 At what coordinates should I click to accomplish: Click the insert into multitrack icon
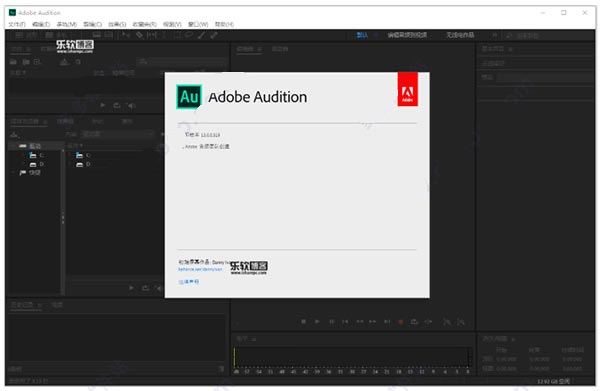click(64, 62)
